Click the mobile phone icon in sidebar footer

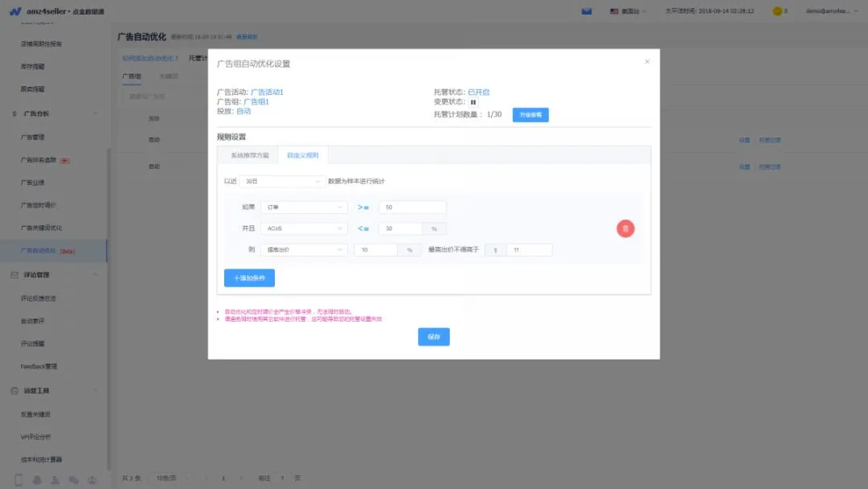[18, 480]
